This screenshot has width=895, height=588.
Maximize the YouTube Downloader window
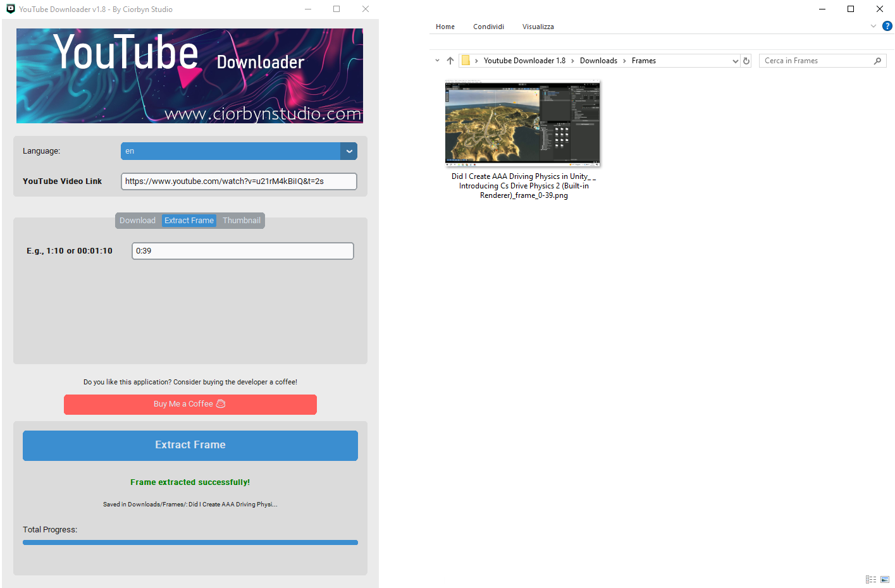pyautogui.click(x=336, y=9)
